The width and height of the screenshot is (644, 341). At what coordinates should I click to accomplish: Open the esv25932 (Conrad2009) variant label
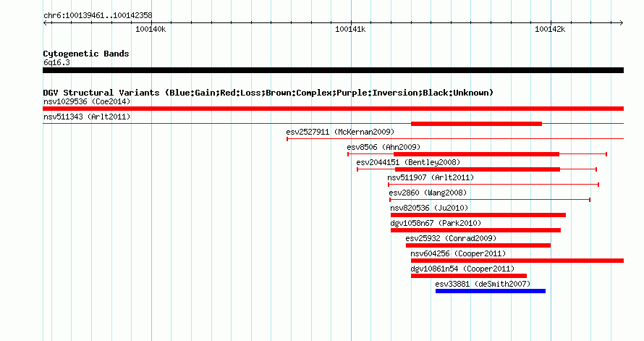click(451, 238)
